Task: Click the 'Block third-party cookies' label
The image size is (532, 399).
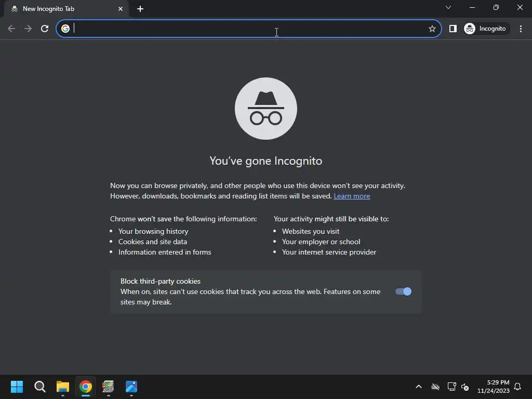Action: 161,281
